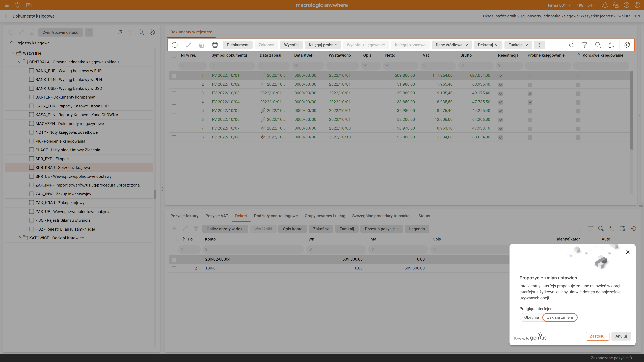This screenshot has height=362, width=644.
Task: Expand the KATOWICE branch folder
Action: click(x=20, y=238)
